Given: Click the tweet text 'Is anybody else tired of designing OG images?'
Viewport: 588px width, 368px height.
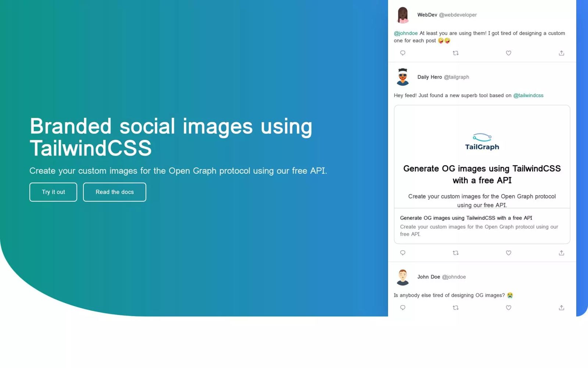Looking at the screenshot, I should click(x=449, y=295).
